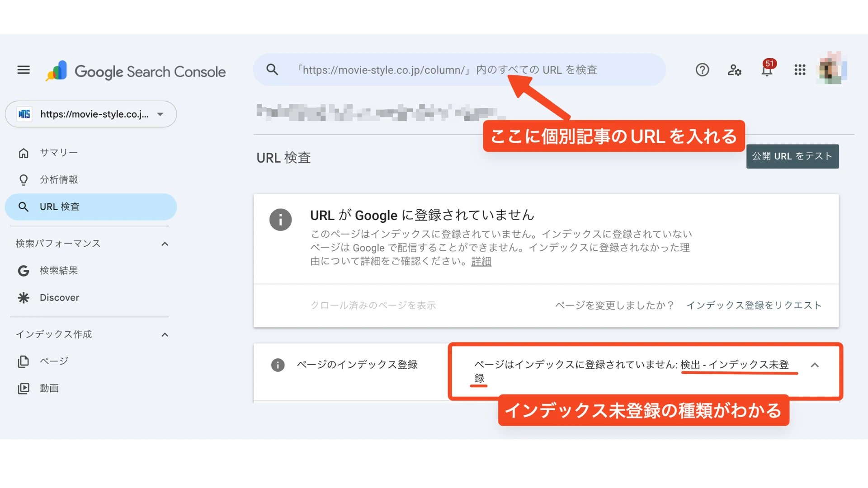Open the 詳細 link in info card
Viewport: 868px width, 488px height.
[x=481, y=261]
